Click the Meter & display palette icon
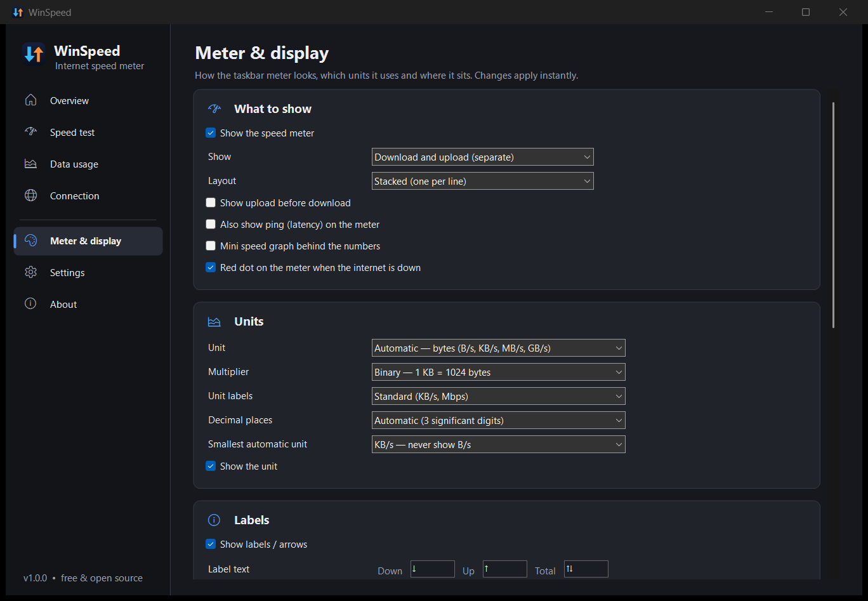The image size is (868, 601). pos(30,241)
